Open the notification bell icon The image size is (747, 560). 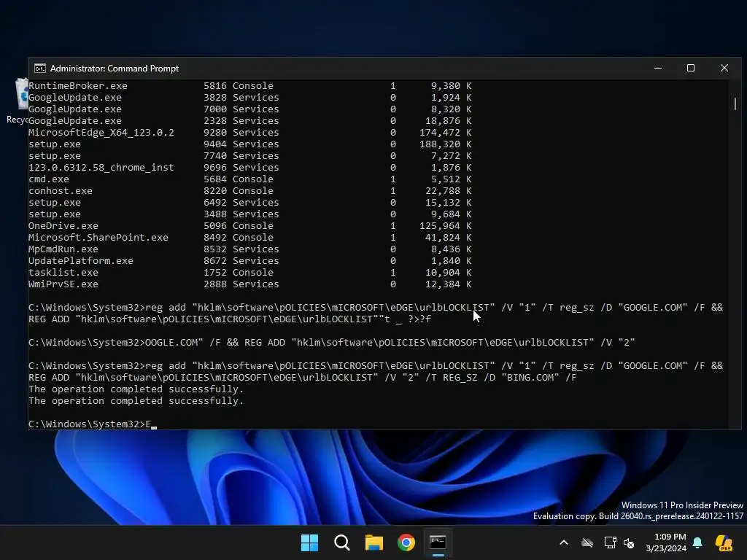coord(697,542)
